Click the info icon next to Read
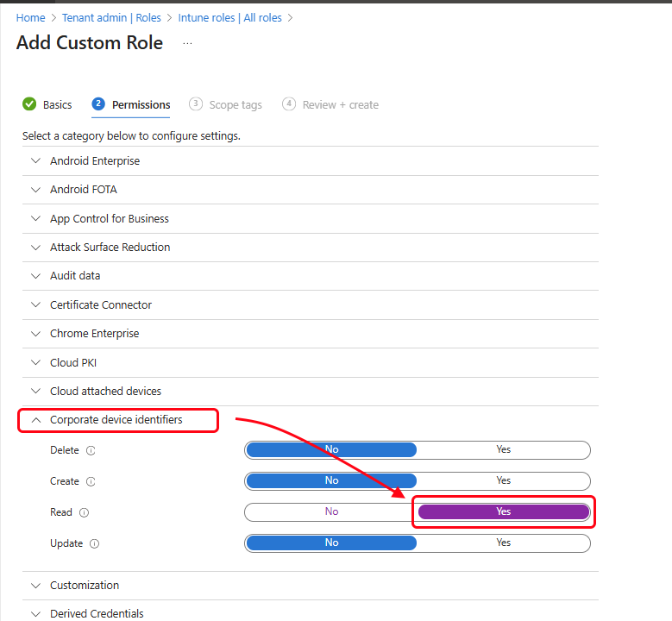 [84, 512]
